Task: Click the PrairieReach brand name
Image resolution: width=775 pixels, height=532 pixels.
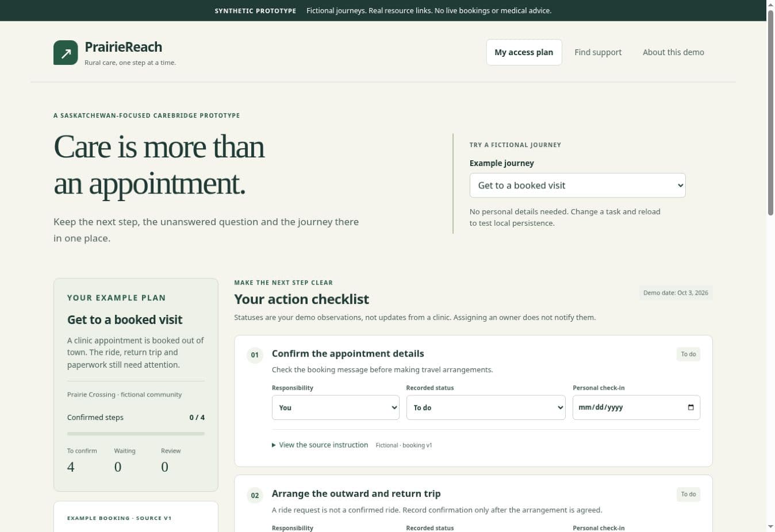Action: coord(124,47)
